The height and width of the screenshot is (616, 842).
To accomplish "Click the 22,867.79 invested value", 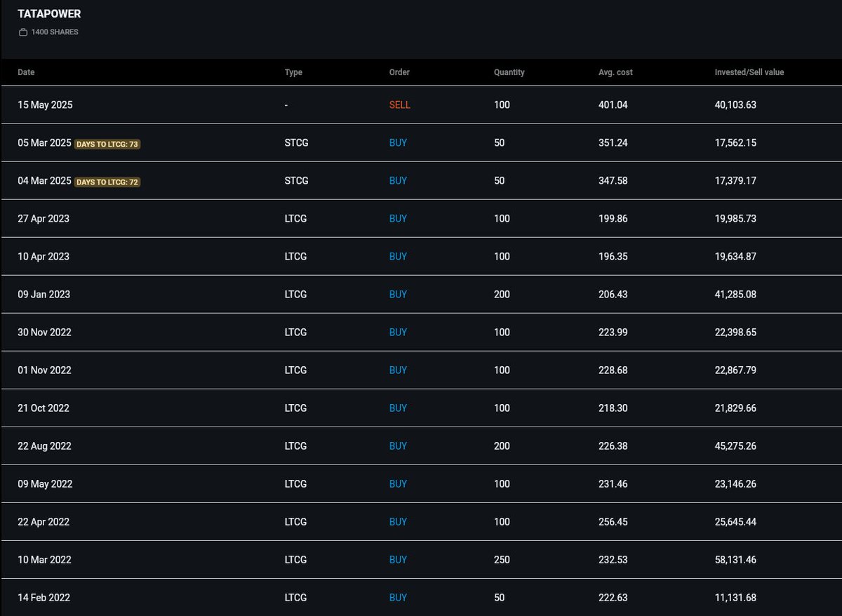I will pyautogui.click(x=735, y=370).
